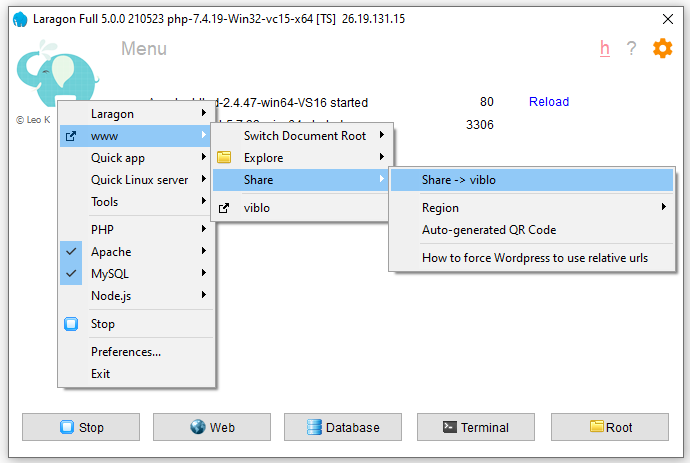The image size is (690, 463).
Task: Open Preferences... from the menu
Action: [x=136, y=352]
